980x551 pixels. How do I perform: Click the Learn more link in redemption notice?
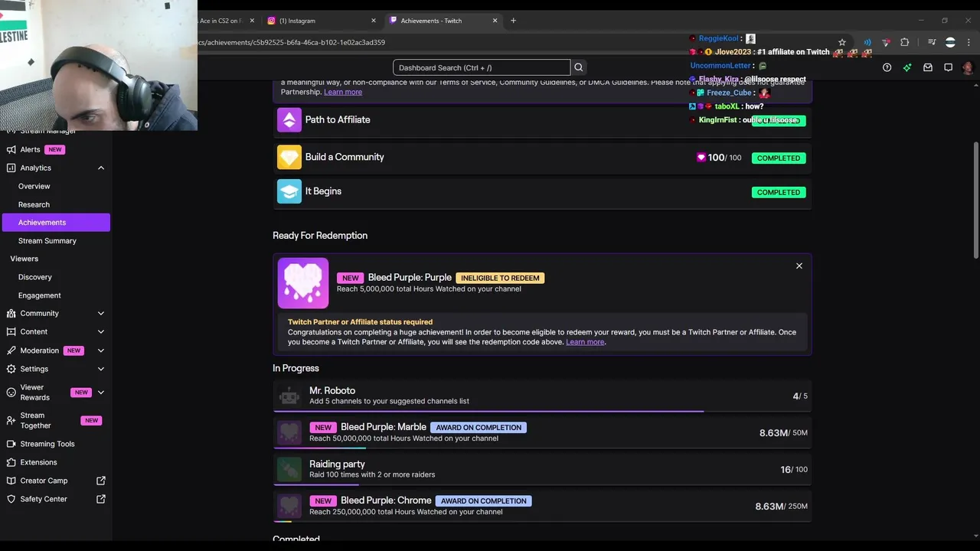tap(585, 342)
